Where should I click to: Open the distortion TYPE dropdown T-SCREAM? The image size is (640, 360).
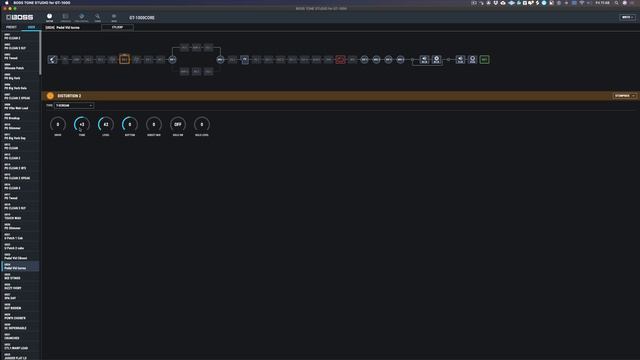click(x=74, y=105)
